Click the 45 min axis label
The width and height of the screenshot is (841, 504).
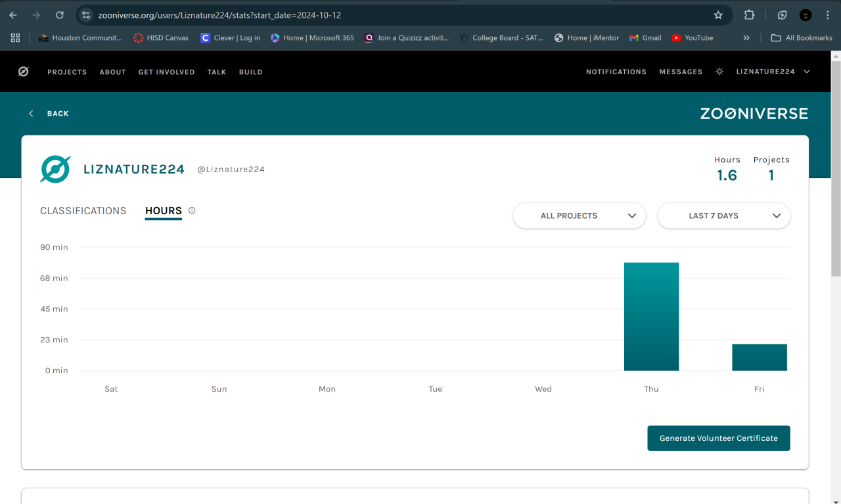54,309
